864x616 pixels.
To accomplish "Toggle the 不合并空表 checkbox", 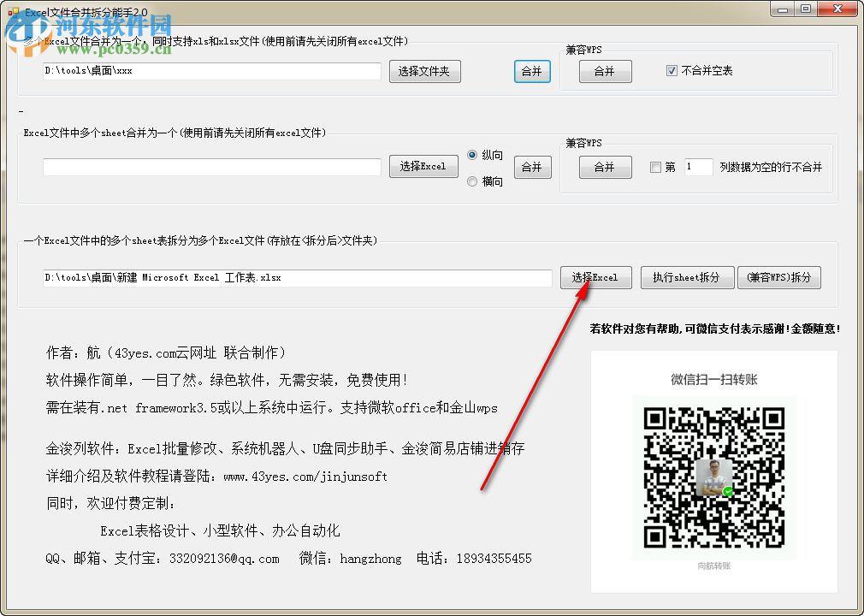I will (x=672, y=70).
